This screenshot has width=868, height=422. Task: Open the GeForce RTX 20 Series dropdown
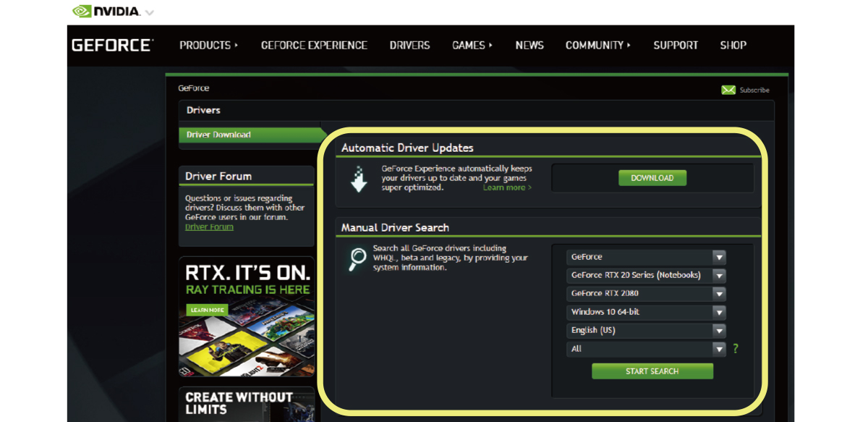click(x=718, y=275)
